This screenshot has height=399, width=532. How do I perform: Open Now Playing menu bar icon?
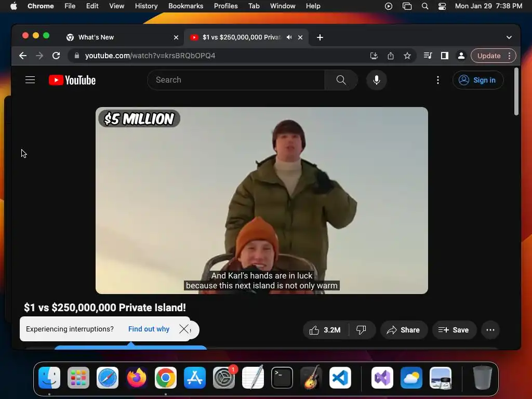point(389,6)
